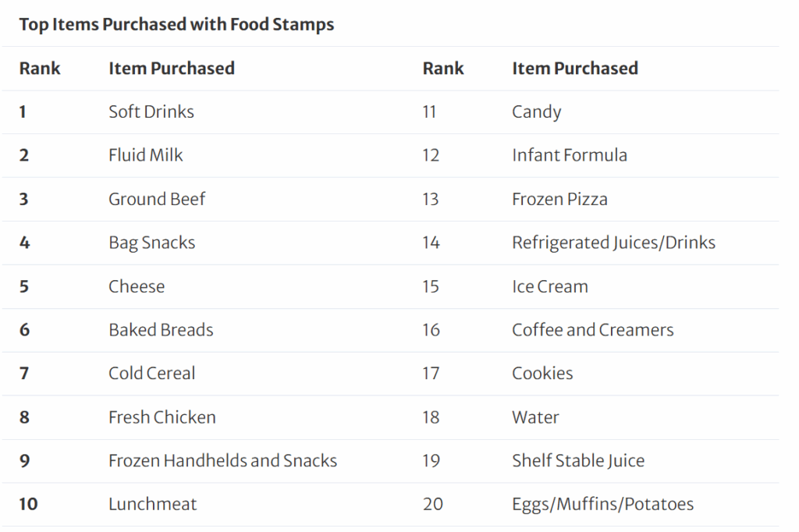Viewport: 799px width, 532px height.
Task: Select the 'Bag Snacks' item
Action: [x=152, y=243]
